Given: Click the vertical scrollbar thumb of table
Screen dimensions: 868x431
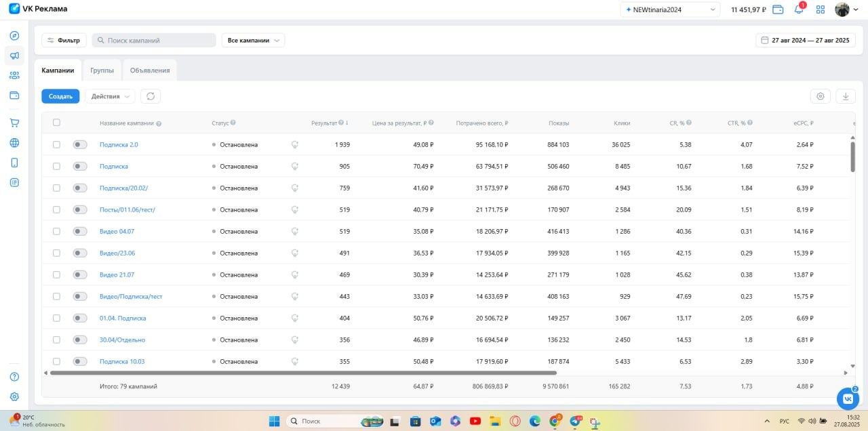Looking at the screenshot, I should coord(852,156).
